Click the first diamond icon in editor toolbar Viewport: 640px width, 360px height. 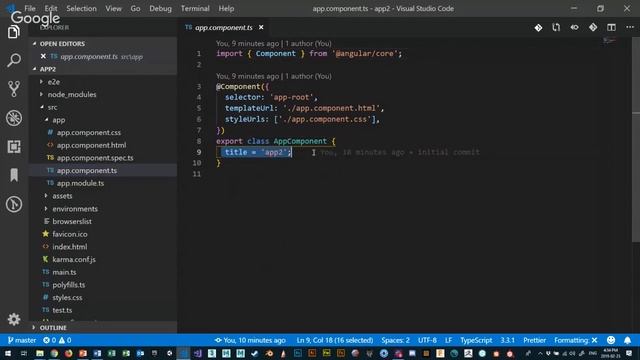[538, 27]
